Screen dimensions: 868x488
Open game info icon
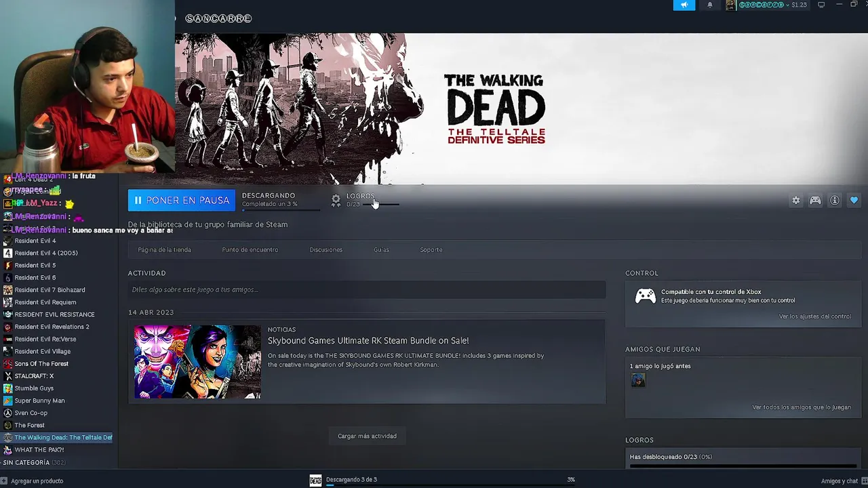(835, 201)
